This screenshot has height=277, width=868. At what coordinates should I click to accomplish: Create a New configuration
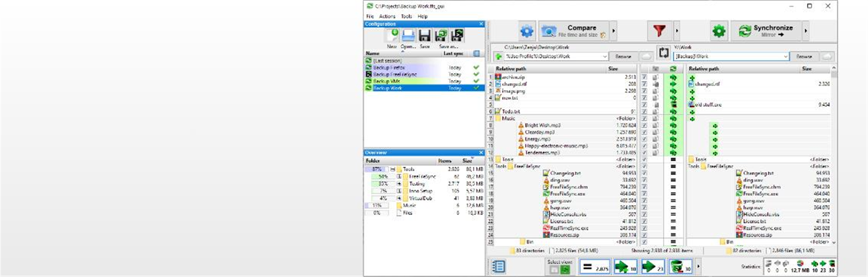(392, 36)
